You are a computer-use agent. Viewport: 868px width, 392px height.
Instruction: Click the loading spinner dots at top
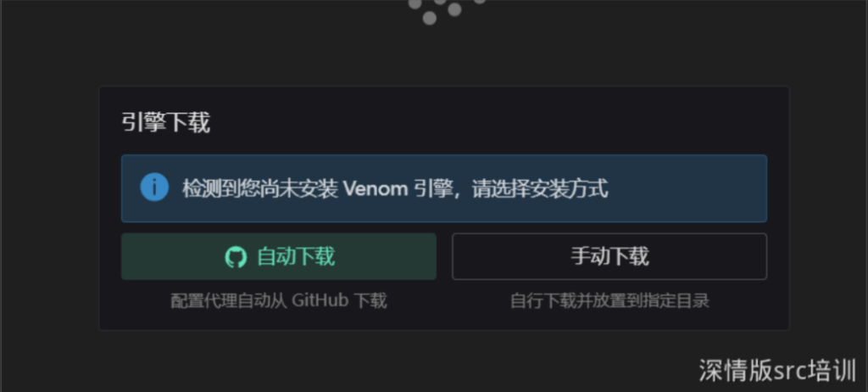(446, 11)
